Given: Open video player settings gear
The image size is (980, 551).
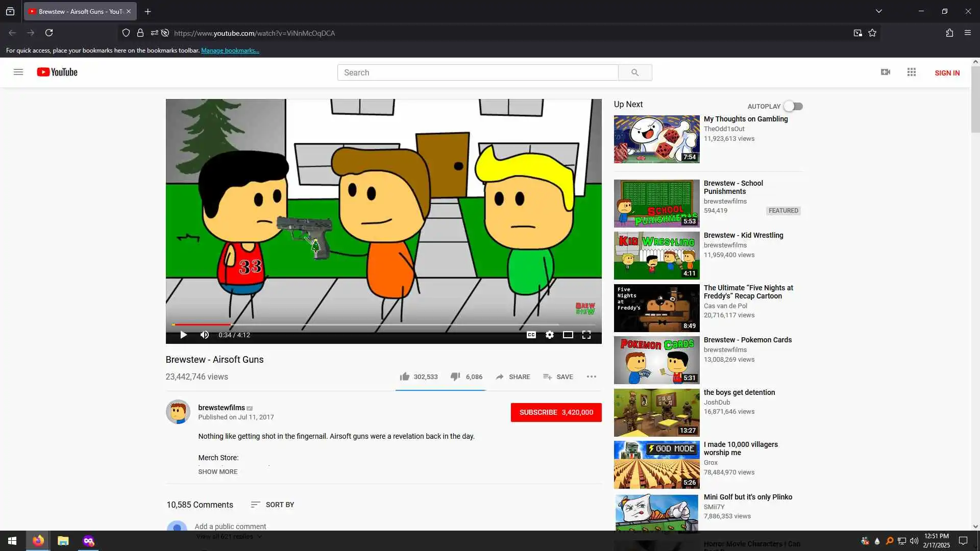Looking at the screenshot, I should (549, 335).
